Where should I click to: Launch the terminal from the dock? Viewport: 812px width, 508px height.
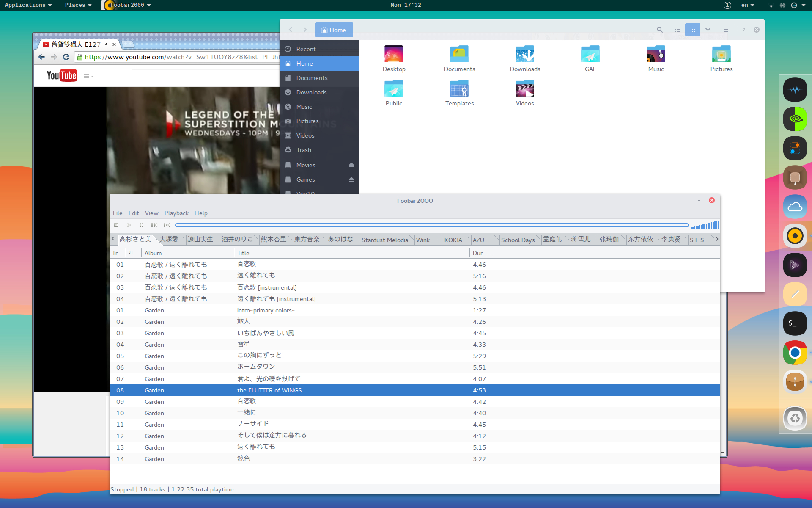pos(795,323)
